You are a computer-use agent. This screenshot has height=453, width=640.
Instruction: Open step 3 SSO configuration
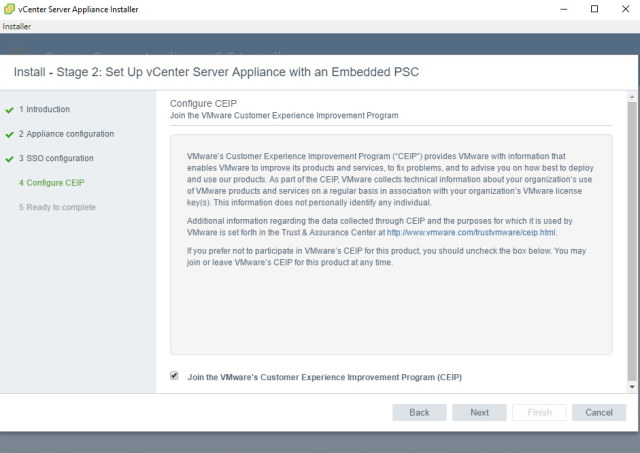coord(56,158)
